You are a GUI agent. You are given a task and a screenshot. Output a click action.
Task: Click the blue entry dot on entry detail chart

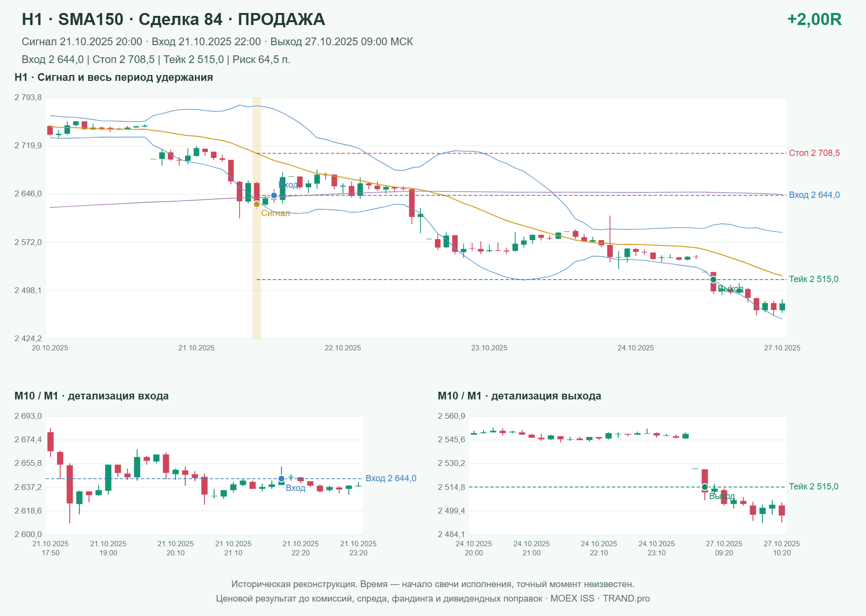pyautogui.click(x=281, y=479)
